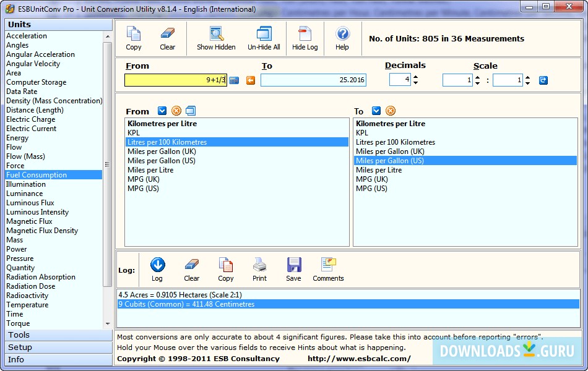Select Pressure in Units list
This screenshot has width=588, height=371.
pyautogui.click(x=20, y=258)
